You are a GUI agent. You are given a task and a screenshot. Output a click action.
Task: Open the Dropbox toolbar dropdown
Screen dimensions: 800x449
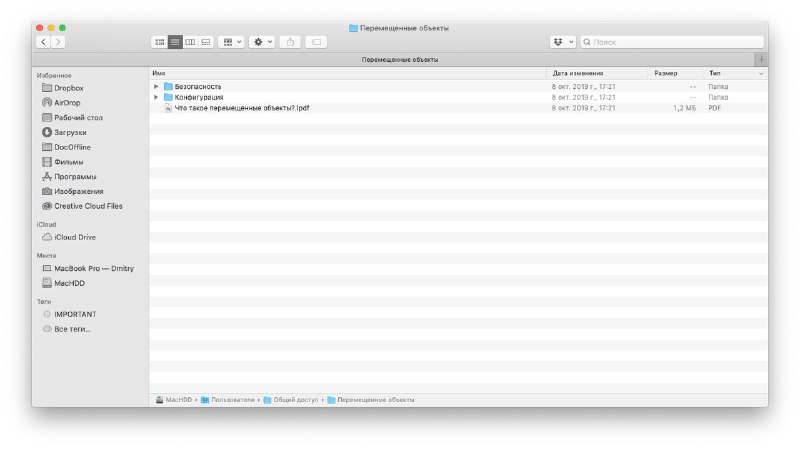(x=563, y=42)
